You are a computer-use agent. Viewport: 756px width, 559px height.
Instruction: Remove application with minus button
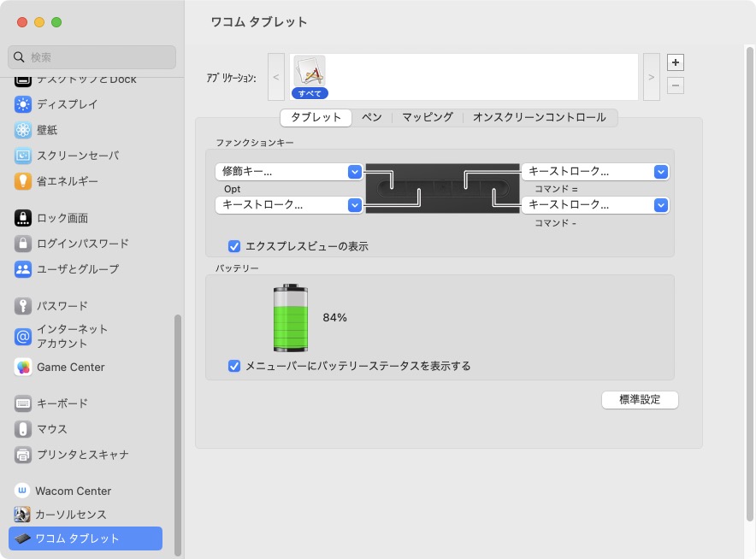[675, 85]
